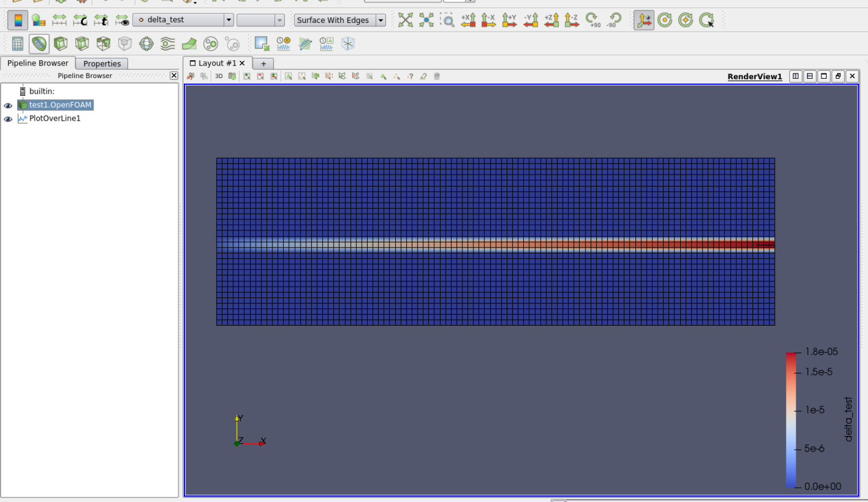Apply the Plot Over Line filter
868x502 pixels.
pos(305,44)
